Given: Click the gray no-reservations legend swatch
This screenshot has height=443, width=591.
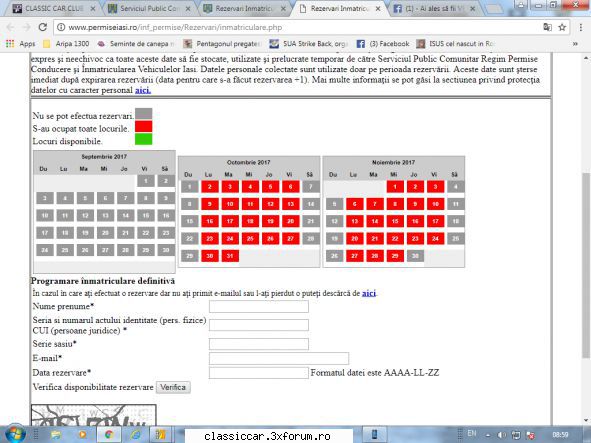Looking at the screenshot, I should [x=144, y=114].
